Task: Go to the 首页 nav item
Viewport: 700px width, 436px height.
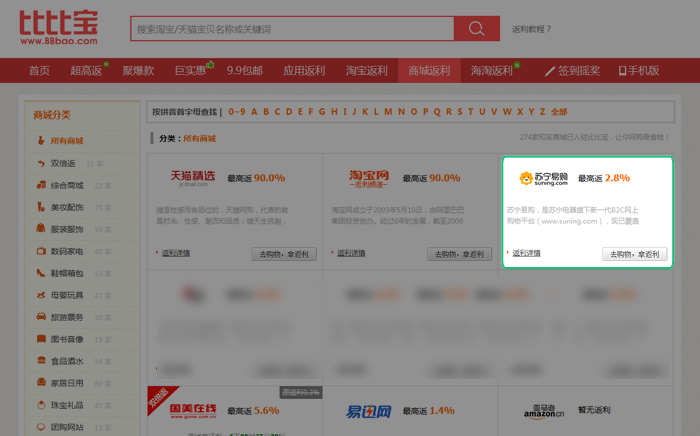Action: pyautogui.click(x=39, y=71)
